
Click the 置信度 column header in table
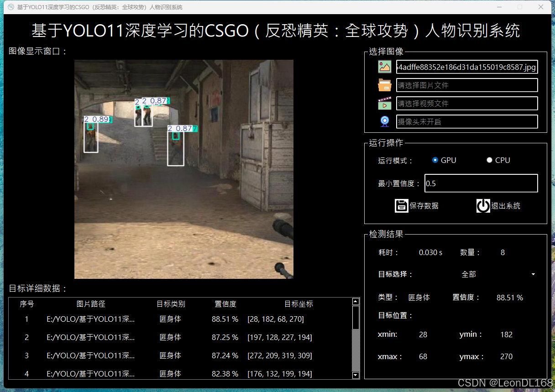click(225, 304)
